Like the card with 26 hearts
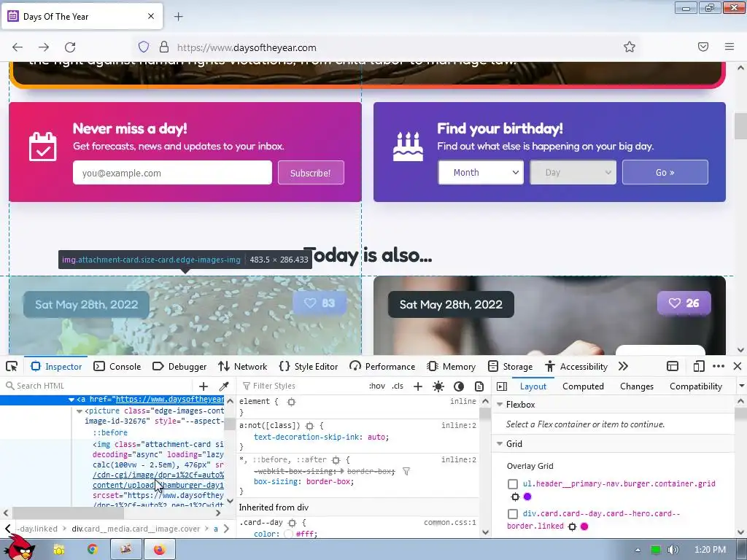This screenshot has height=560, width=747. (684, 303)
